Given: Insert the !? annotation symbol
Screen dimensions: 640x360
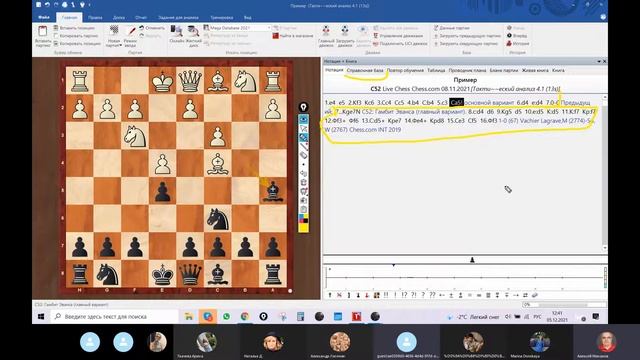Looking at the screenshot, I should [x=404, y=295].
